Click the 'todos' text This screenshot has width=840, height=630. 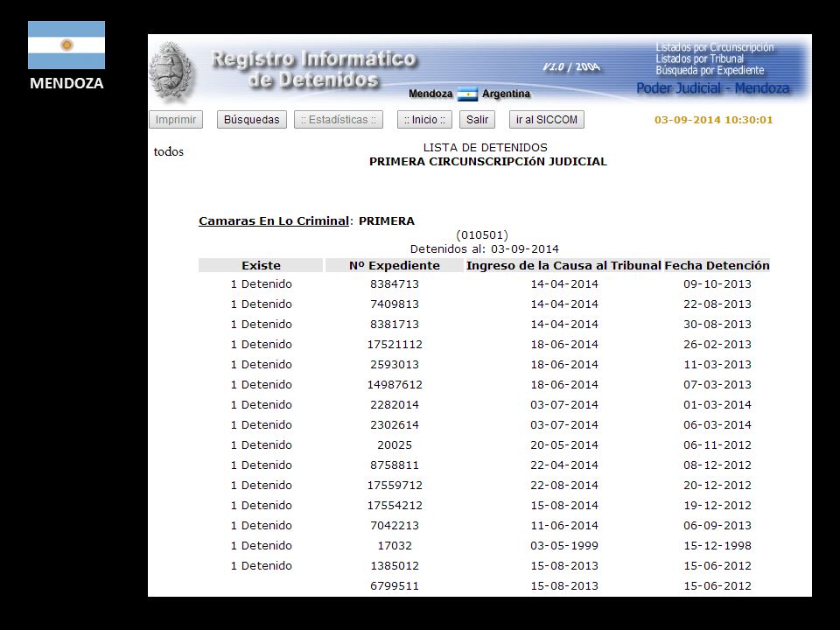168,151
